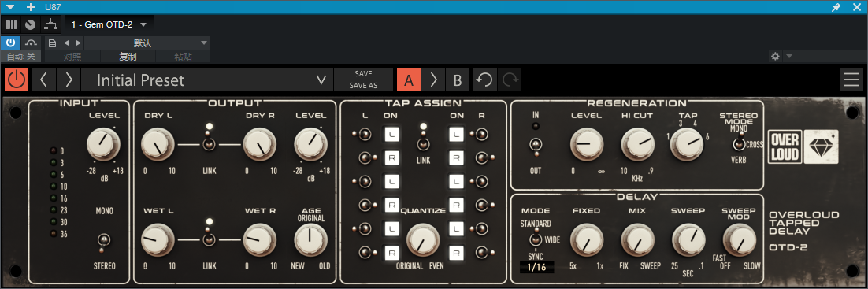The height and width of the screenshot is (289, 868).
Task: Open the gear settings icon
Action: coord(775,56)
